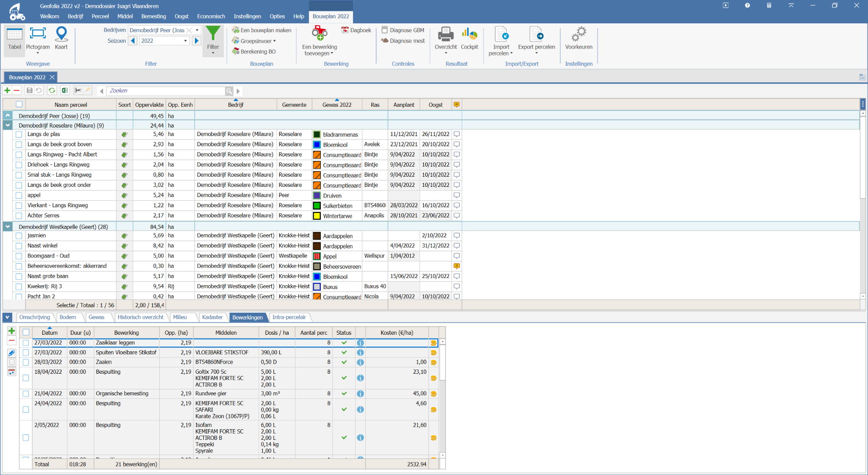Run Diagnose GBM
868x475 pixels.
[403, 30]
